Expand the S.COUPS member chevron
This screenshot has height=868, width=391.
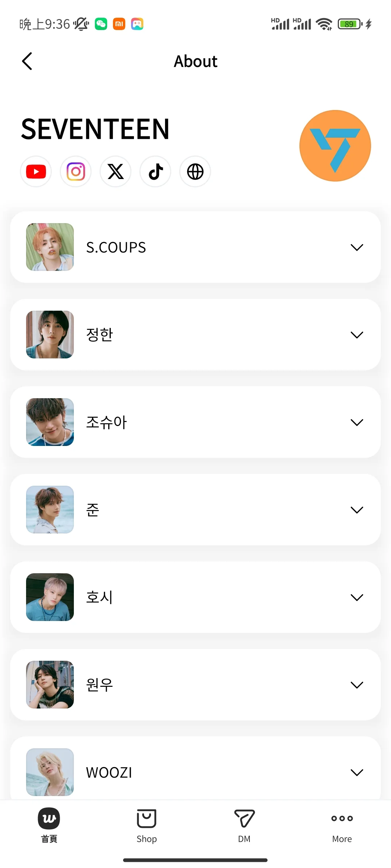357,247
